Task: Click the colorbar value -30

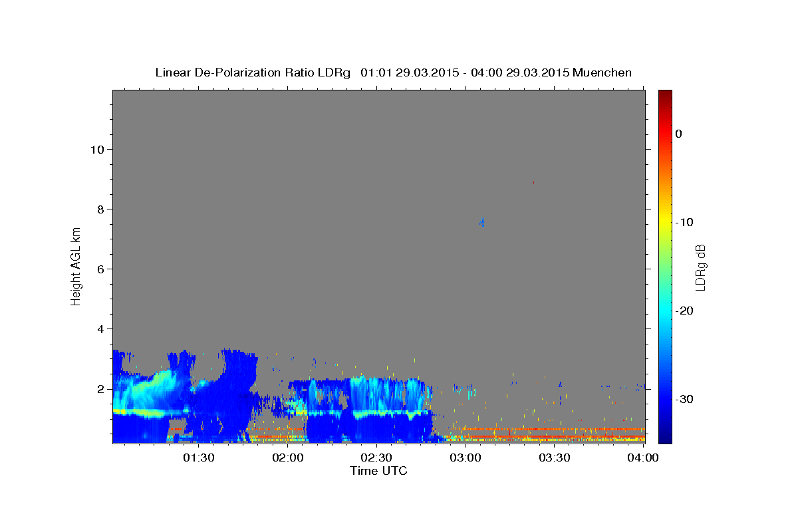Action: click(x=685, y=399)
